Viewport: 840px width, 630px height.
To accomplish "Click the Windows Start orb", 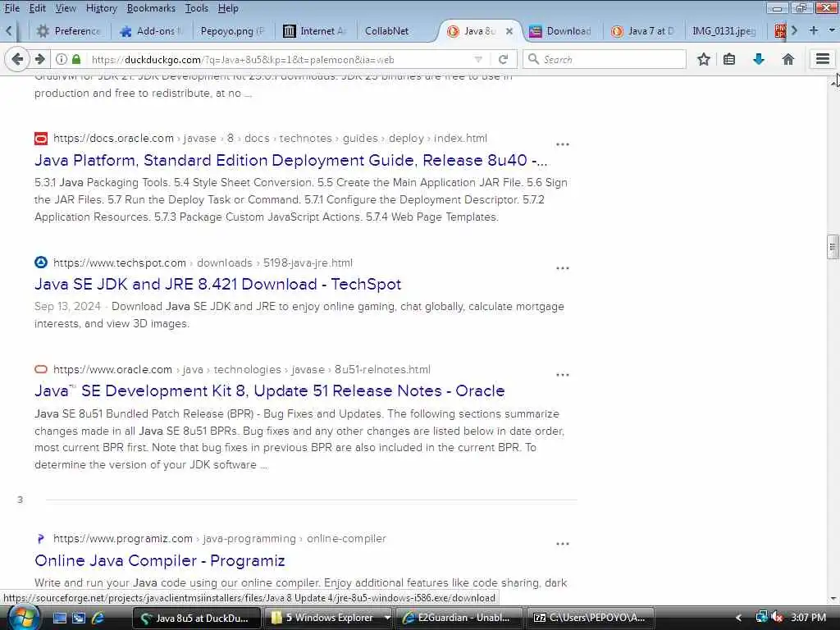I will coord(22,619).
